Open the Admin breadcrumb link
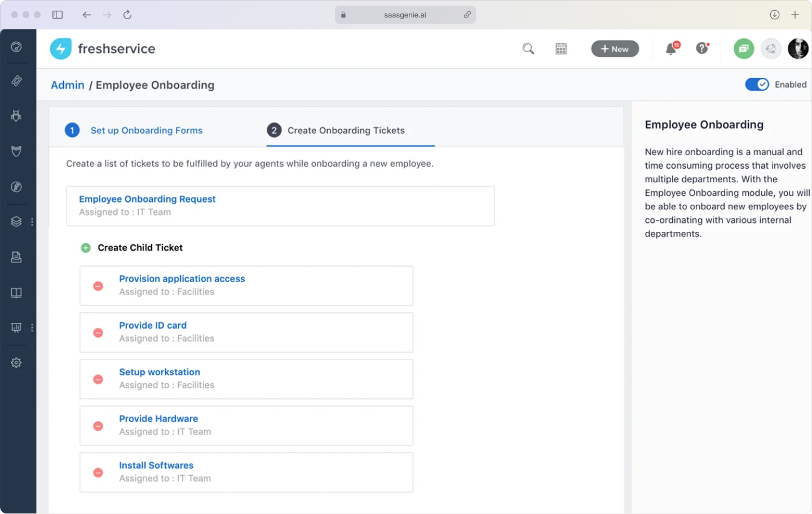The image size is (812, 514). (67, 85)
